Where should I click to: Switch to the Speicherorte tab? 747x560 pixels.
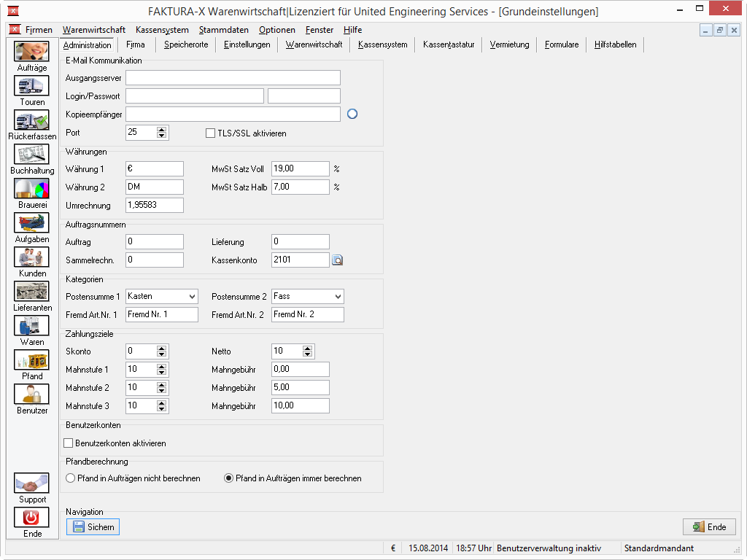coord(186,44)
